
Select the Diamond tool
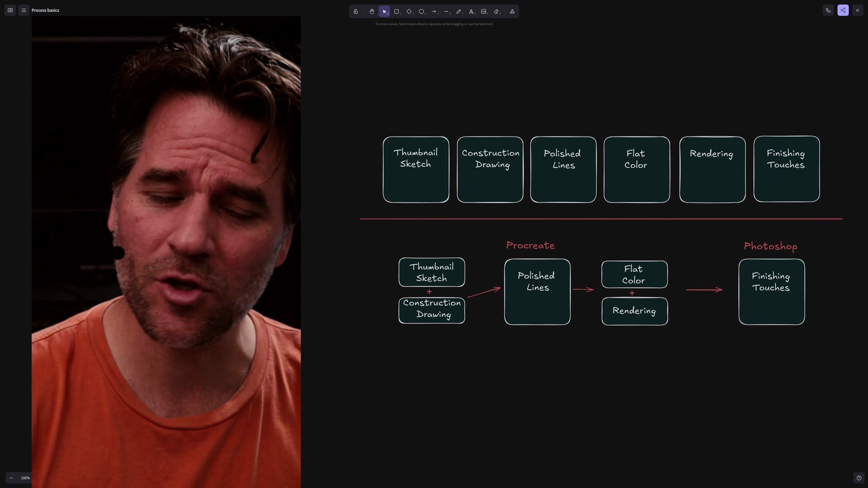409,11
